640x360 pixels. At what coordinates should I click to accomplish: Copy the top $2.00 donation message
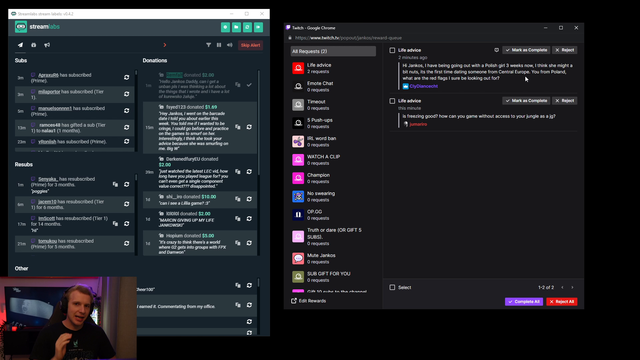238,85
